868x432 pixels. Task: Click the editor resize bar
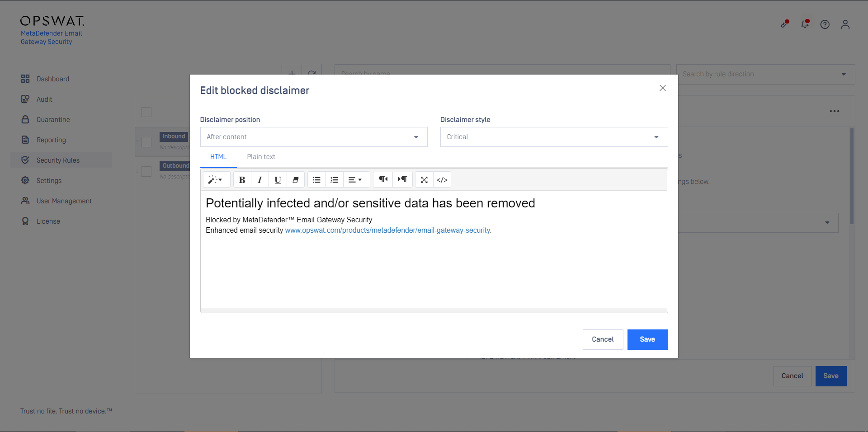pos(434,310)
